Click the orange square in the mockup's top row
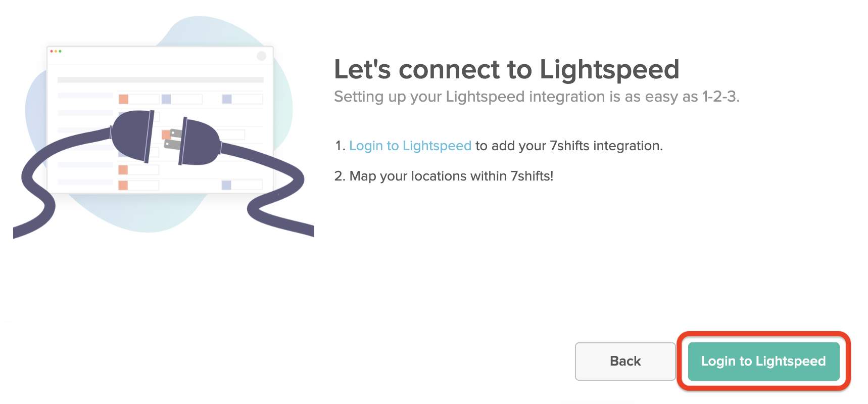This screenshot has height=404, width=868. (x=123, y=99)
